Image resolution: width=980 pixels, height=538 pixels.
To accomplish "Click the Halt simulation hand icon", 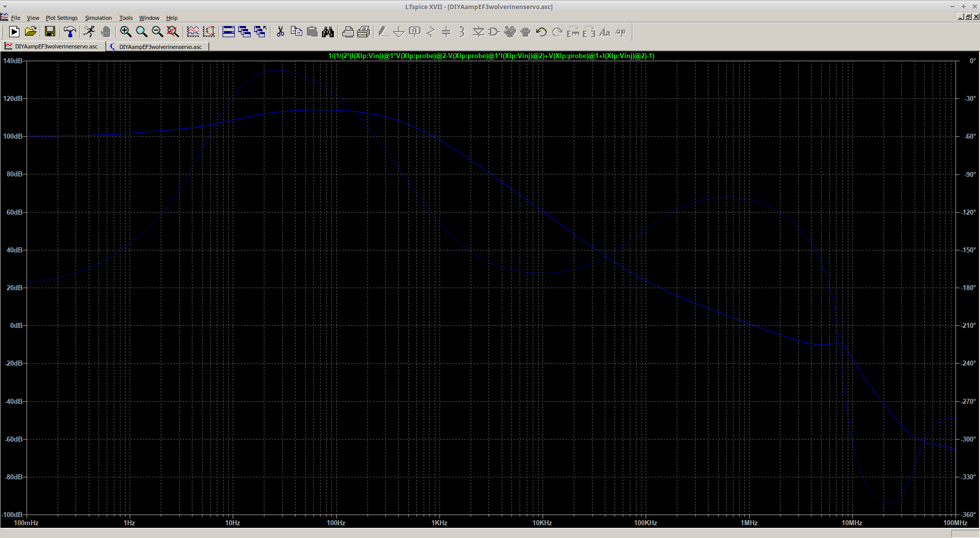I will [106, 32].
